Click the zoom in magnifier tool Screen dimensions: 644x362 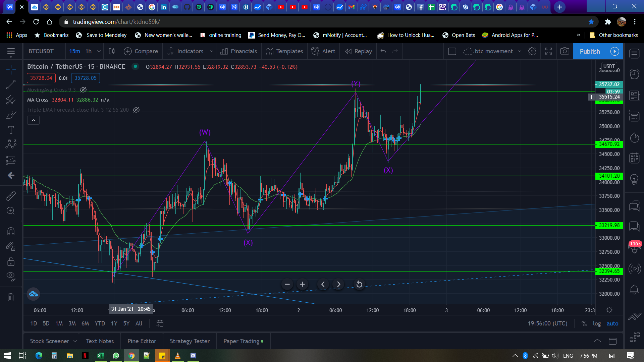tap(11, 211)
